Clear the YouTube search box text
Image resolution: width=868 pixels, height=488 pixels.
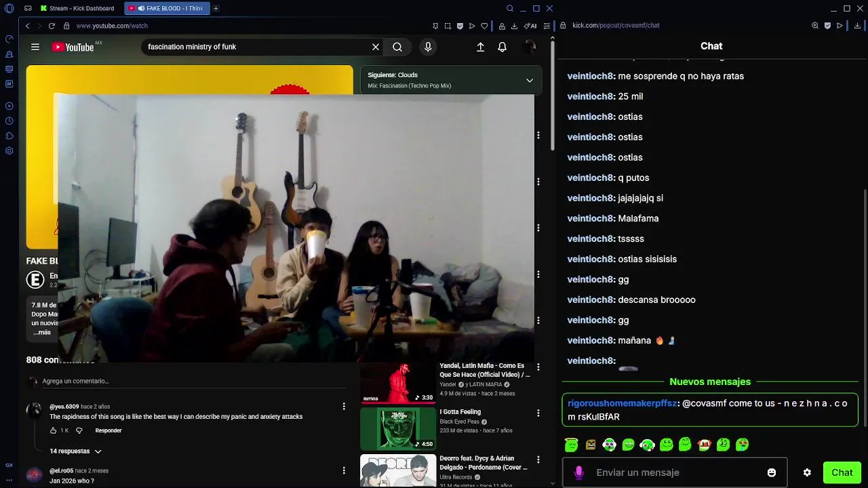pos(375,47)
